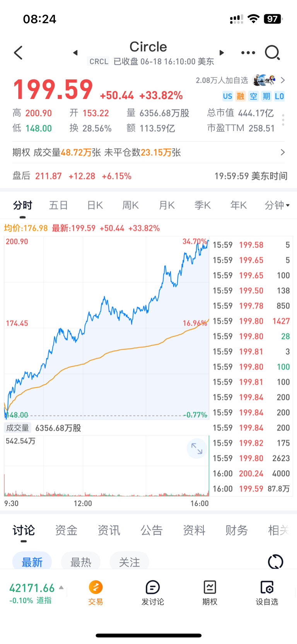Tap the 08:24 status bar clock
Image resolution: width=297 pixels, height=644 pixels.
39,19
